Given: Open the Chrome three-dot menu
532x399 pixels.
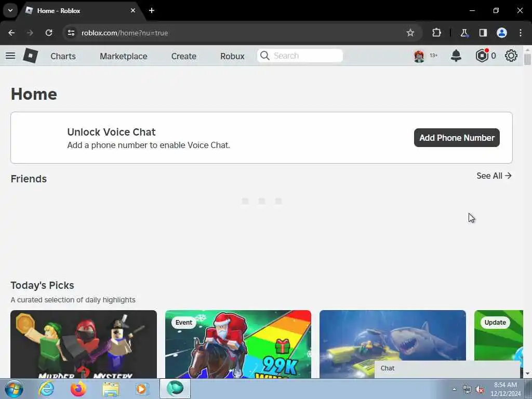Looking at the screenshot, I should (521, 33).
